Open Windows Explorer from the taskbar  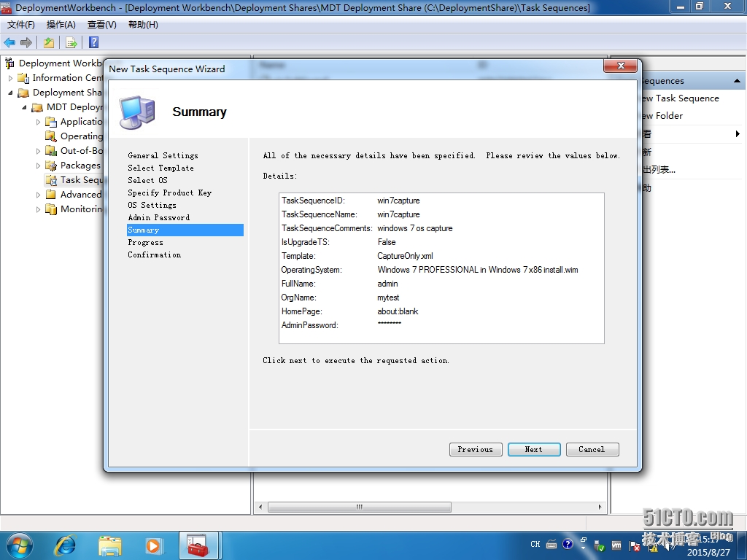[110, 545]
